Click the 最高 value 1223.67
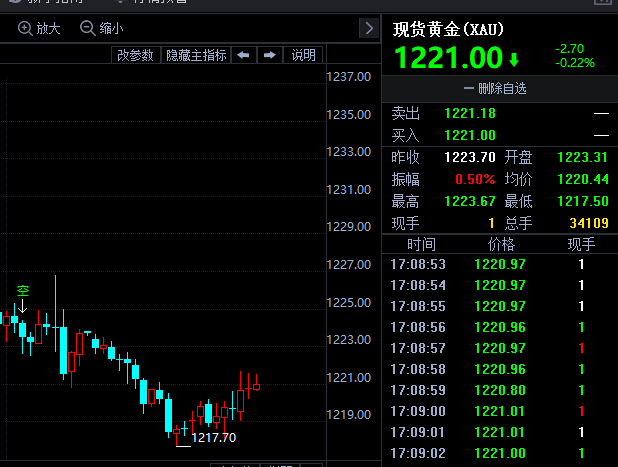Viewport: 618px width, 467px height. [x=470, y=202]
